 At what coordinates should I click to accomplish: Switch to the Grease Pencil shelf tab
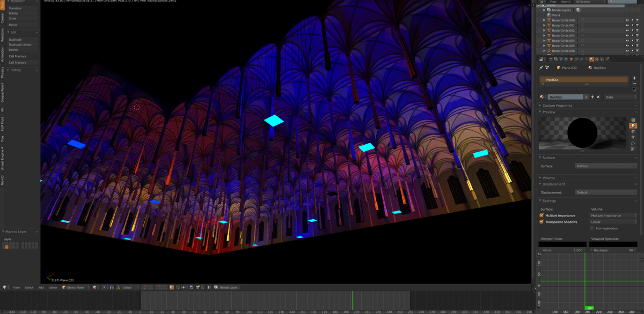pyautogui.click(x=2, y=92)
